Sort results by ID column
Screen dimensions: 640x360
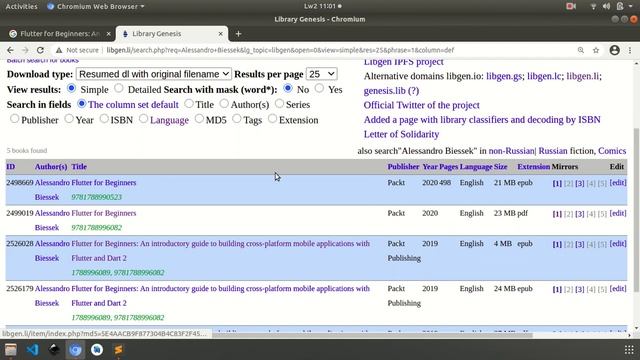[x=11, y=167]
